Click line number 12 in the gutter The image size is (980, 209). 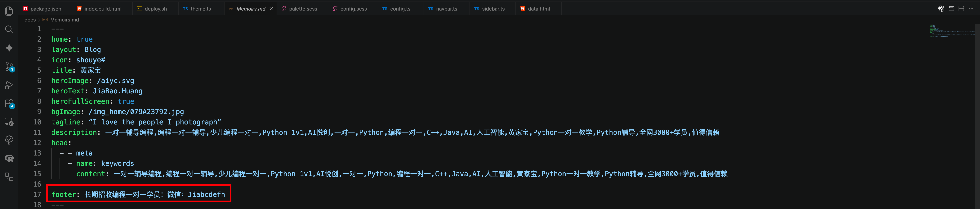pyautogui.click(x=37, y=143)
